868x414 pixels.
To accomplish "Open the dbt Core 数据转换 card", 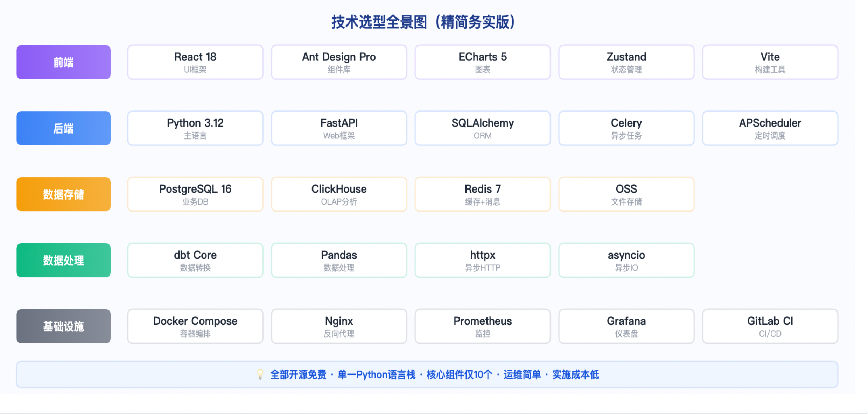I will coord(195,260).
